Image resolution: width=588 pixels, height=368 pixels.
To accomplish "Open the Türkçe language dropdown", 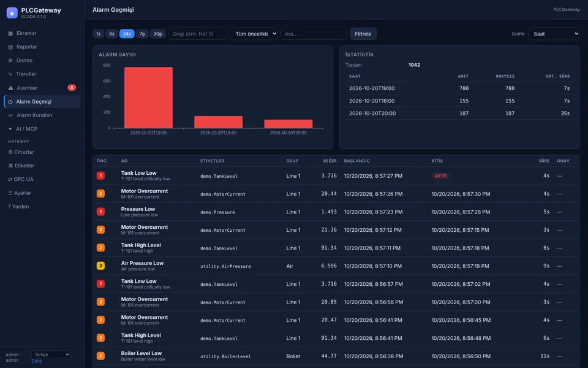I will pos(51,355).
